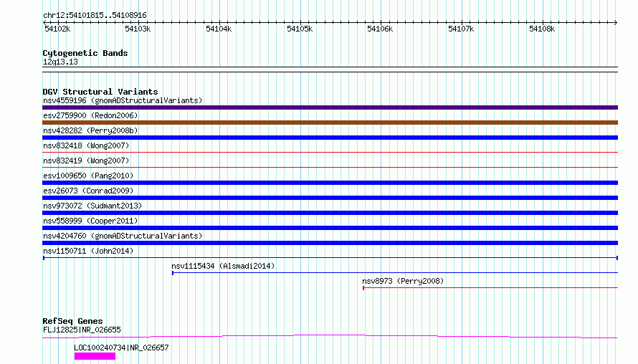Viewport: 638px width, 364px height.
Task: Click the brown bar under esv2759900
Action: (x=330, y=123)
